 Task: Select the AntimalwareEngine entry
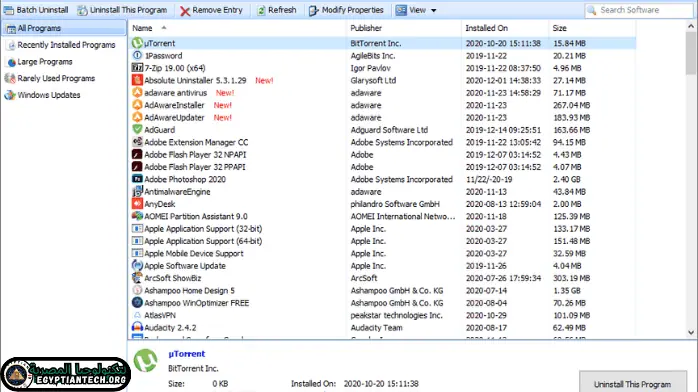pyautogui.click(x=177, y=192)
